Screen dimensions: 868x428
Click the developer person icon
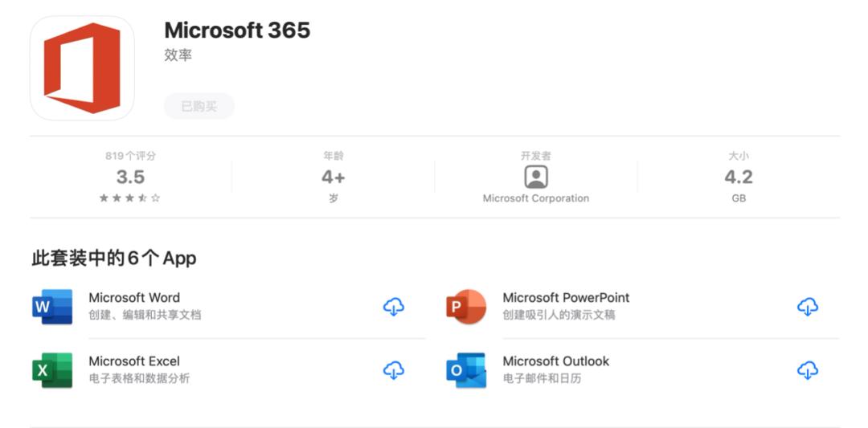pos(536,177)
